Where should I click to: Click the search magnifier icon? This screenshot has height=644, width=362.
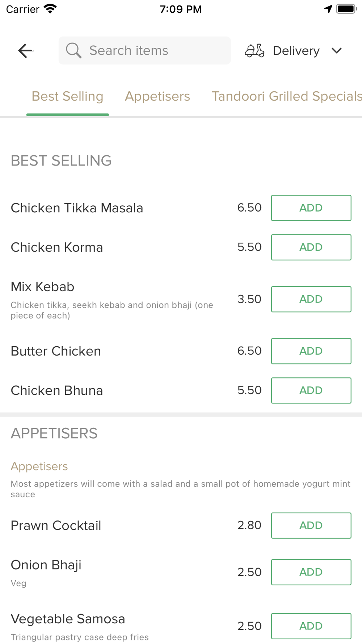[73, 50]
